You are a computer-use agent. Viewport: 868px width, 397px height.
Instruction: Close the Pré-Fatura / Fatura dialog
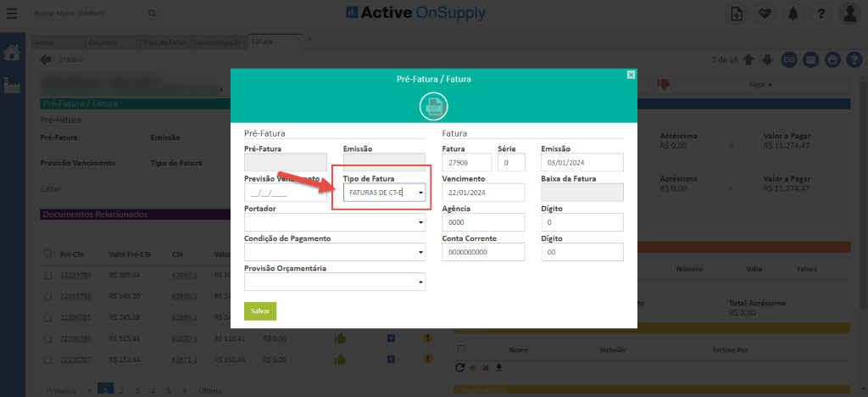point(631,75)
